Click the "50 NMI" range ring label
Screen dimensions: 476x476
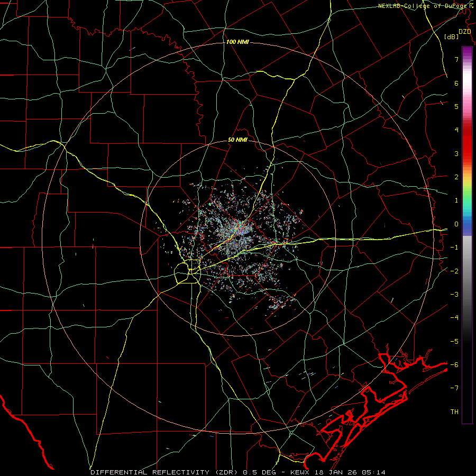[237, 140]
